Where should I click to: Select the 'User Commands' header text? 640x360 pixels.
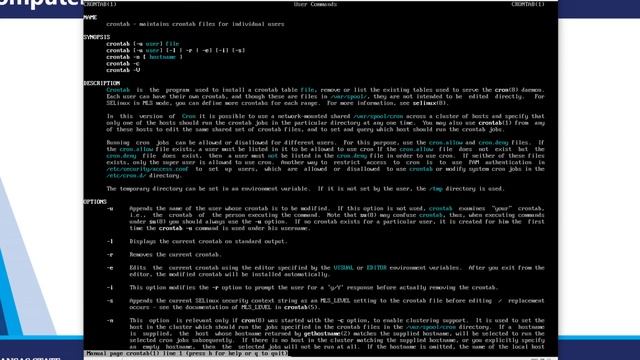click(315, 4)
